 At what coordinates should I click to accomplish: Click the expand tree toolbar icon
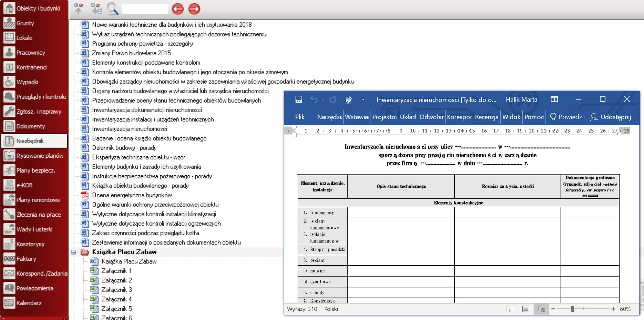coord(96,8)
